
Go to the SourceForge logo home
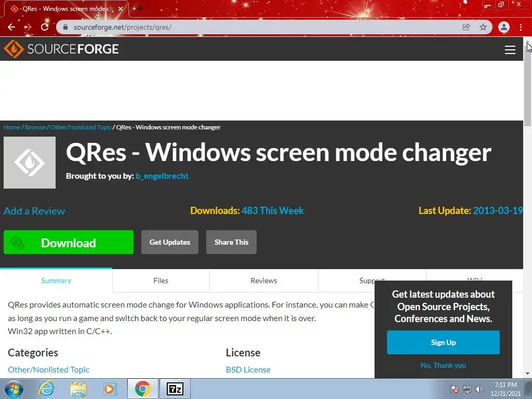(x=61, y=49)
